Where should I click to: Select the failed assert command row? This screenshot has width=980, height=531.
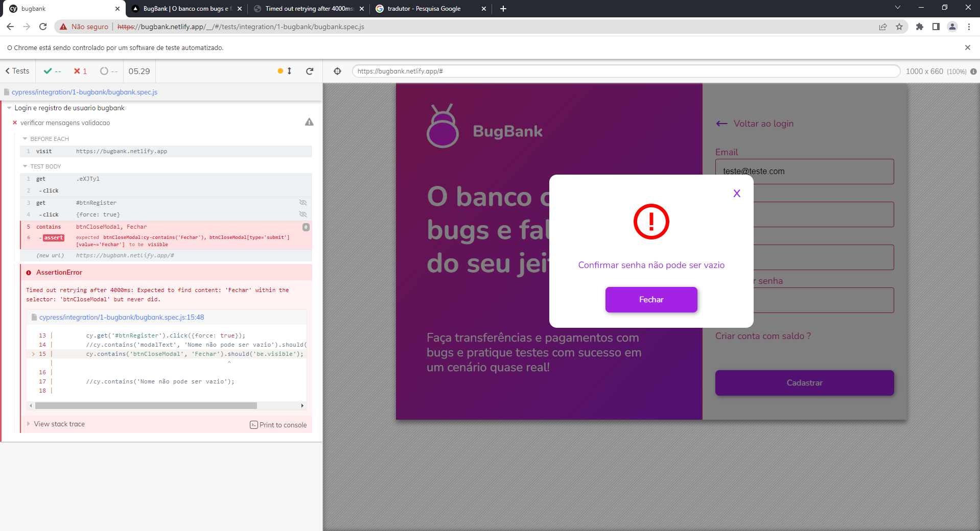click(166, 241)
